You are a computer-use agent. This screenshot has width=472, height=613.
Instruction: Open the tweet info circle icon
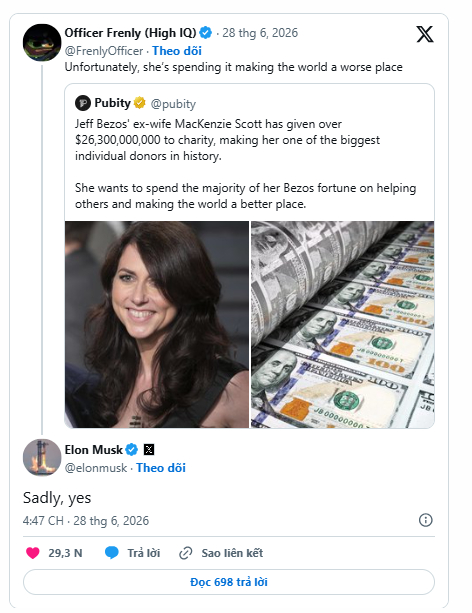(425, 520)
